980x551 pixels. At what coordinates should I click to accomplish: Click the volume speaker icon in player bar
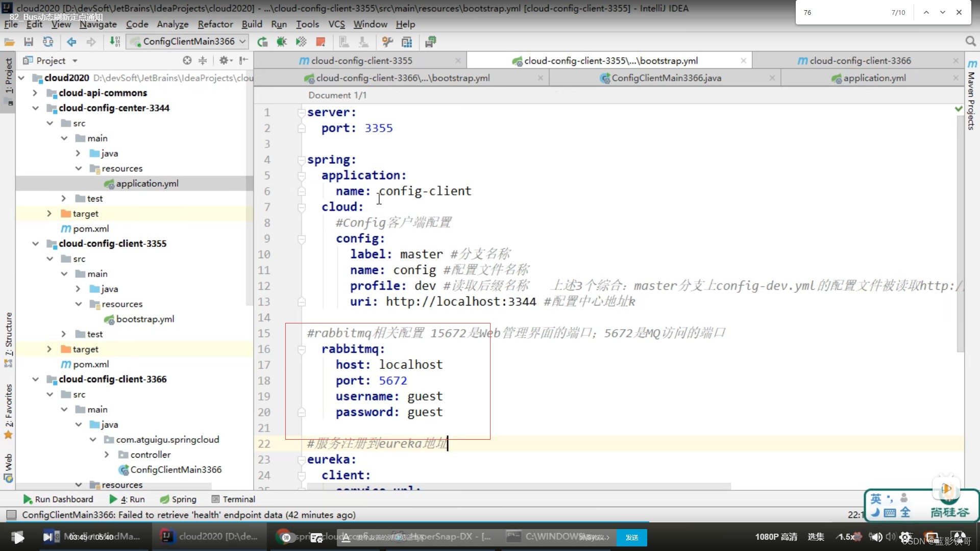pyautogui.click(x=876, y=537)
